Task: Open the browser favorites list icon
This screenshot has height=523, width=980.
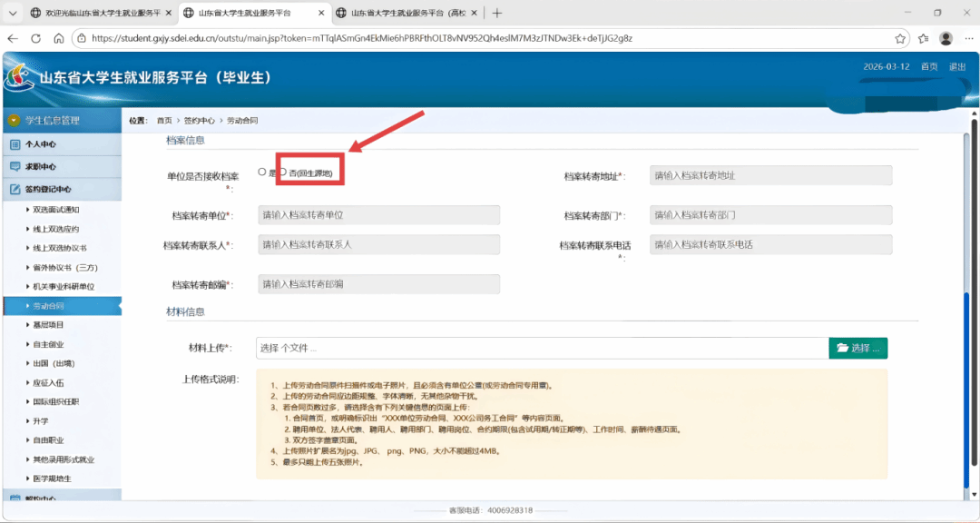Action: pos(923,38)
